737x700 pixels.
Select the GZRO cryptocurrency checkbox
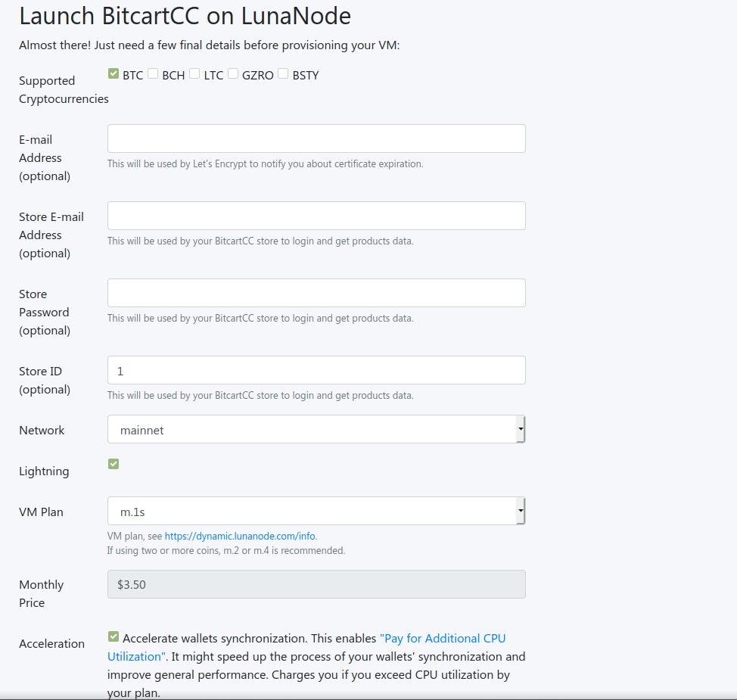[x=232, y=73]
